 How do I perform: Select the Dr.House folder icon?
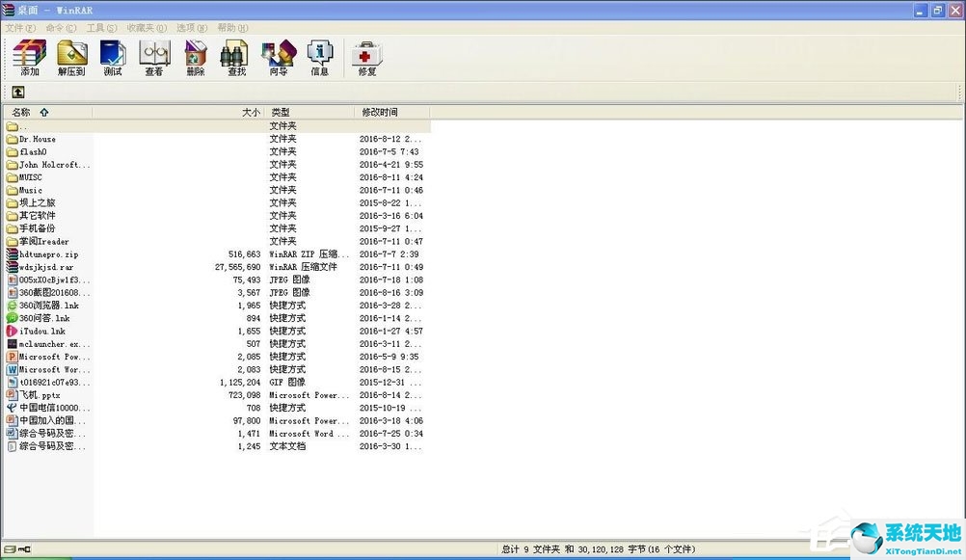[12, 139]
